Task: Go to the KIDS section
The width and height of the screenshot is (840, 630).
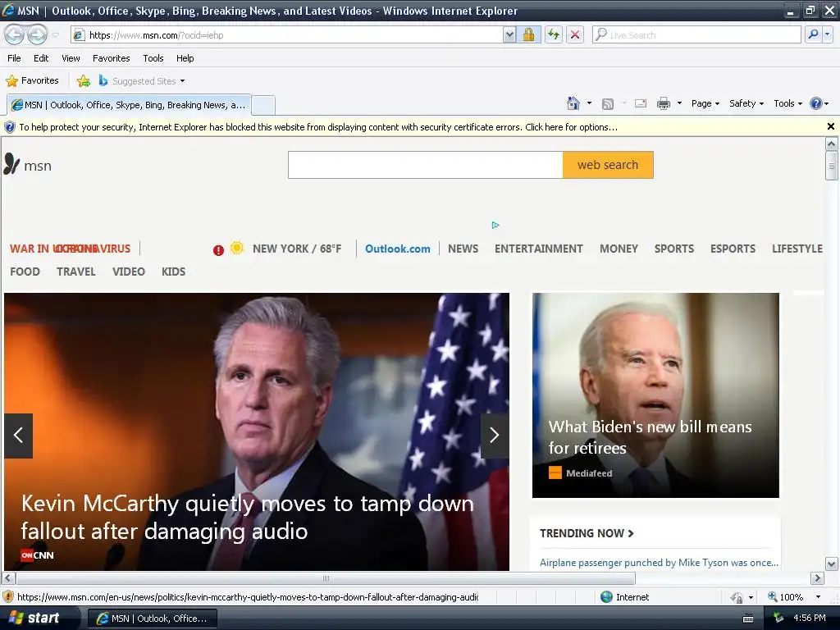Action: [x=174, y=272]
